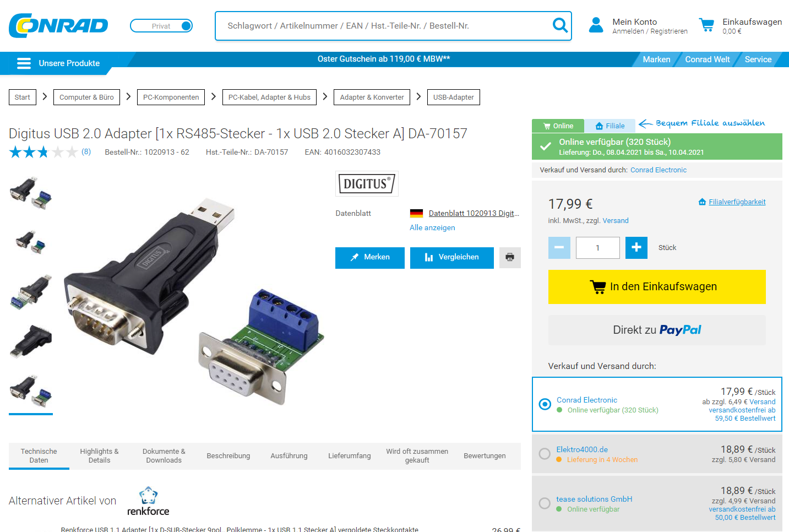Open Dokumente & Downloads tab
The height and width of the screenshot is (532, 789).
(x=164, y=456)
